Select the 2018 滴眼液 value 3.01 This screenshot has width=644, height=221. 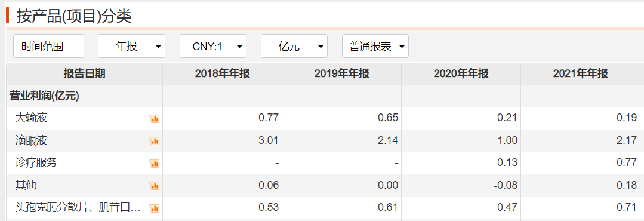tap(269, 141)
